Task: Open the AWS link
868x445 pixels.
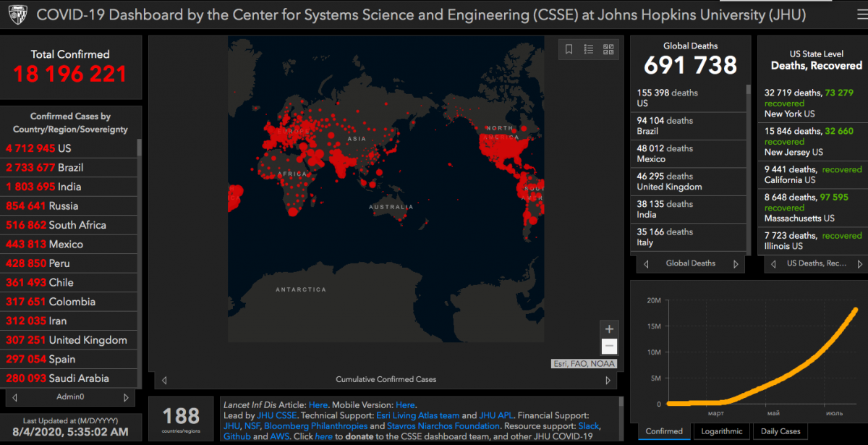Action: (281, 437)
